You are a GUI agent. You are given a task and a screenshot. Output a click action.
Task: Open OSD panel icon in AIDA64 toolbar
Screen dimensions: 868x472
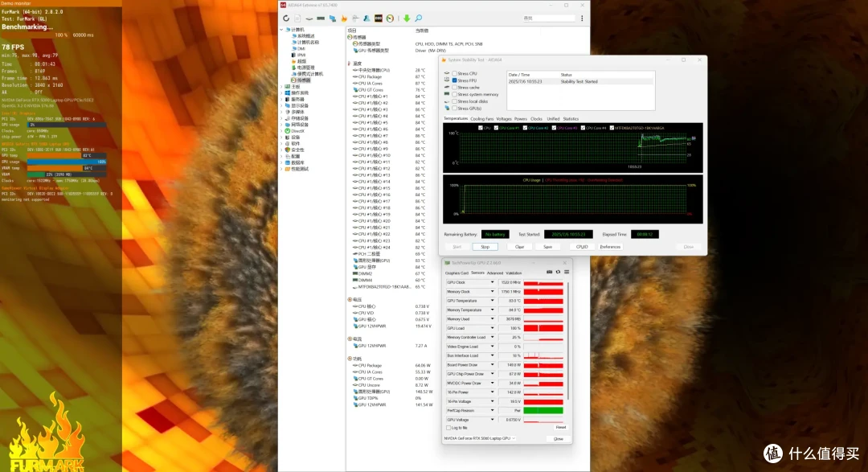tap(378, 18)
